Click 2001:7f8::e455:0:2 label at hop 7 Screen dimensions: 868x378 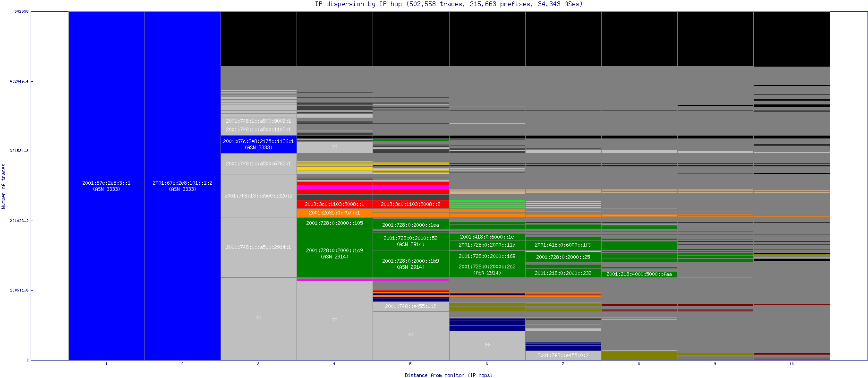(563, 355)
